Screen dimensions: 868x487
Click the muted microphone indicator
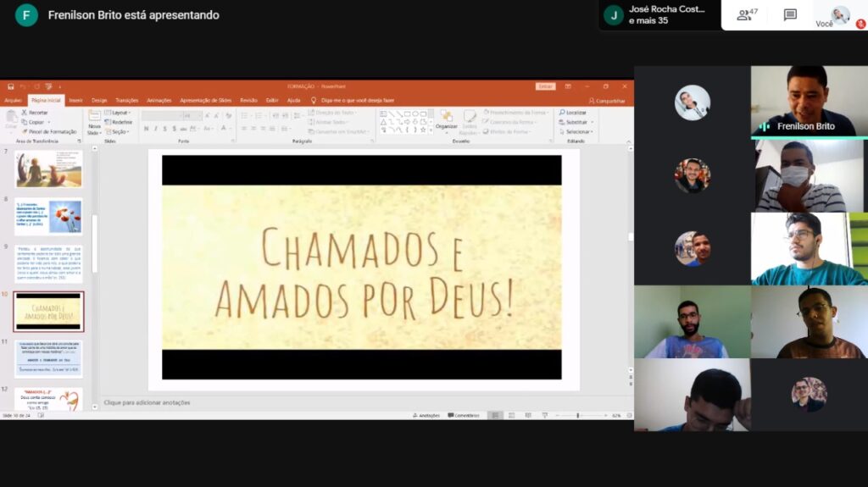tap(860, 25)
